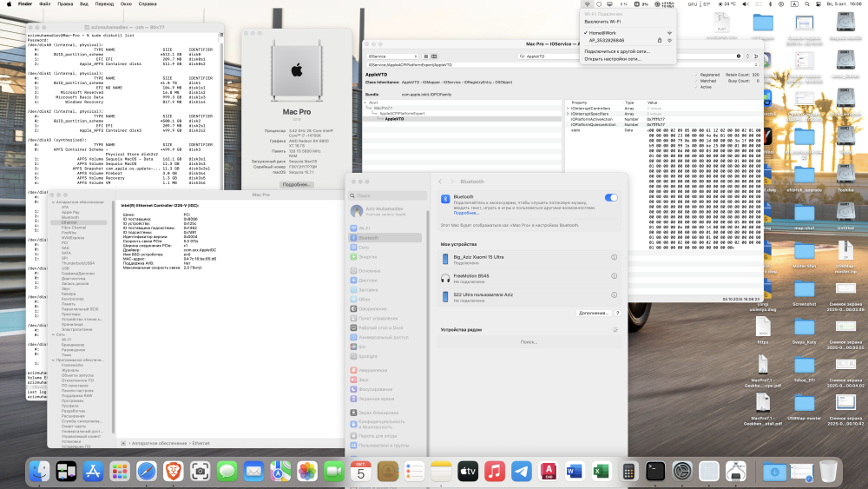Expand IOInterruptControllers property row
The height and width of the screenshot is (489, 868).
click(568, 109)
